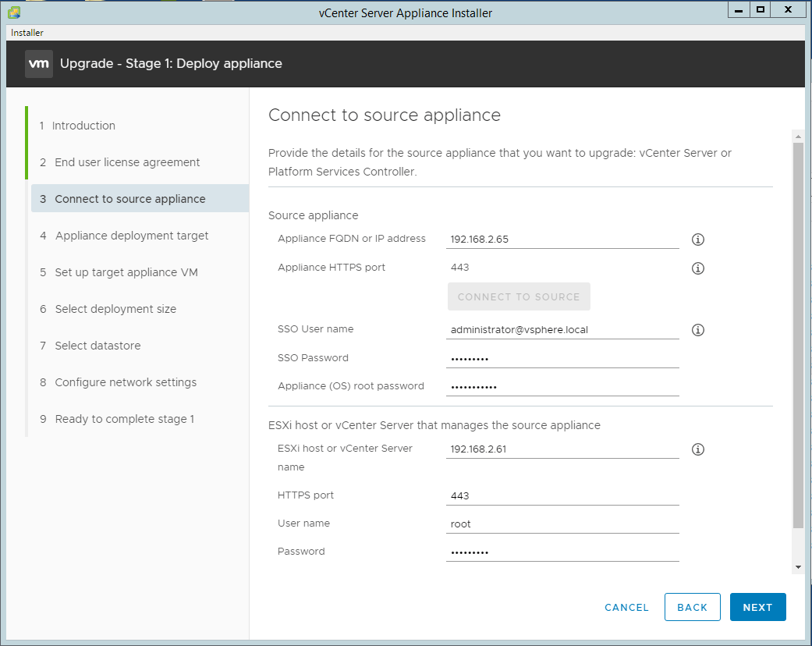The width and height of the screenshot is (812, 646).
Task: Go to step 2 End user license agreement
Action: tap(119, 162)
